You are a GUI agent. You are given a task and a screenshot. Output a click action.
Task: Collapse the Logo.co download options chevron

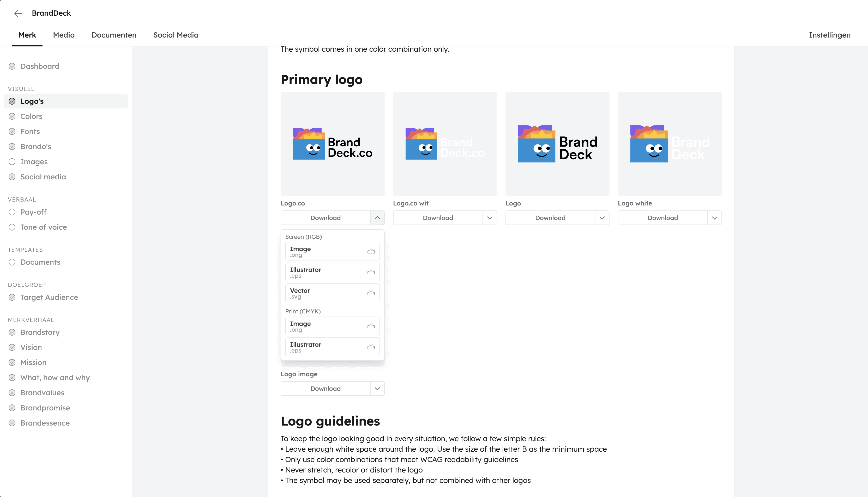377,218
